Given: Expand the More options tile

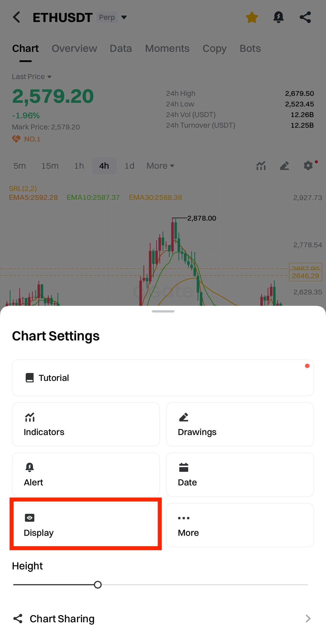Looking at the screenshot, I should (x=240, y=525).
